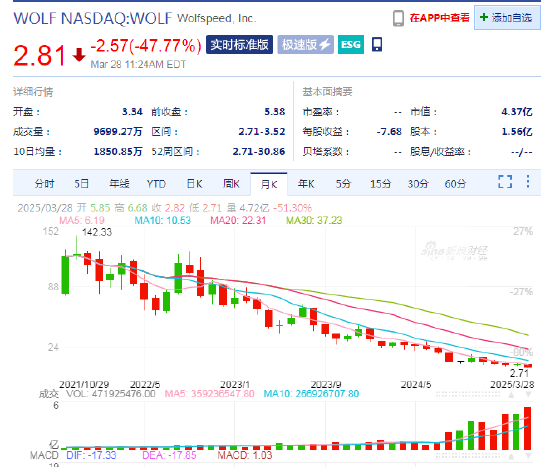The height and width of the screenshot is (467, 550).
Task: Select the 实时标准版 badge
Action: tap(239, 45)
